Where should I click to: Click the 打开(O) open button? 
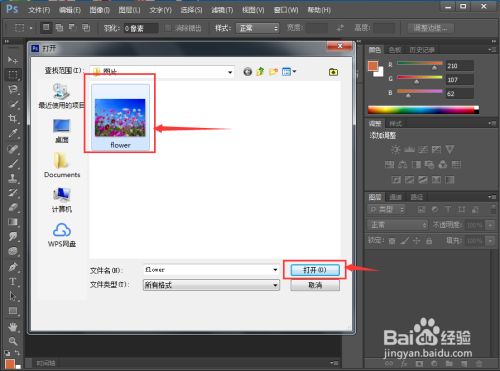[315, 270]
